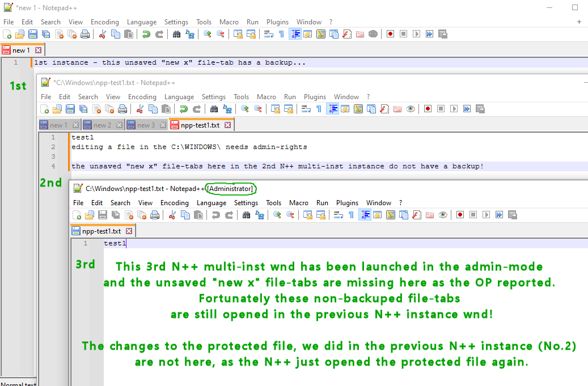Click Close All icon in second window toolbar
588x386 pixels.
(109, 109)
